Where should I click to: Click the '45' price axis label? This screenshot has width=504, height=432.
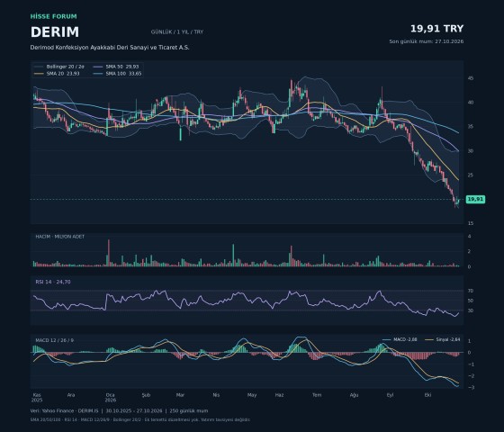point(471,78)
